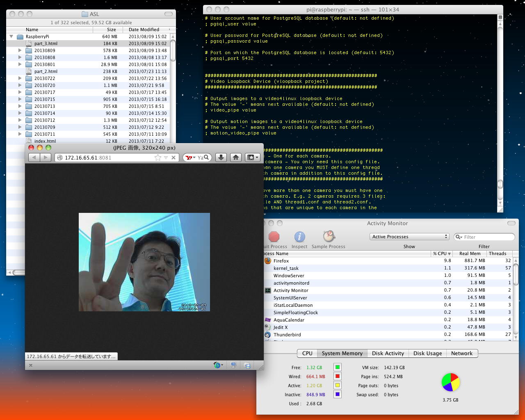
Task: Toggle the ASL Finder window toolbar pill
Action: (x=169, y=14)
